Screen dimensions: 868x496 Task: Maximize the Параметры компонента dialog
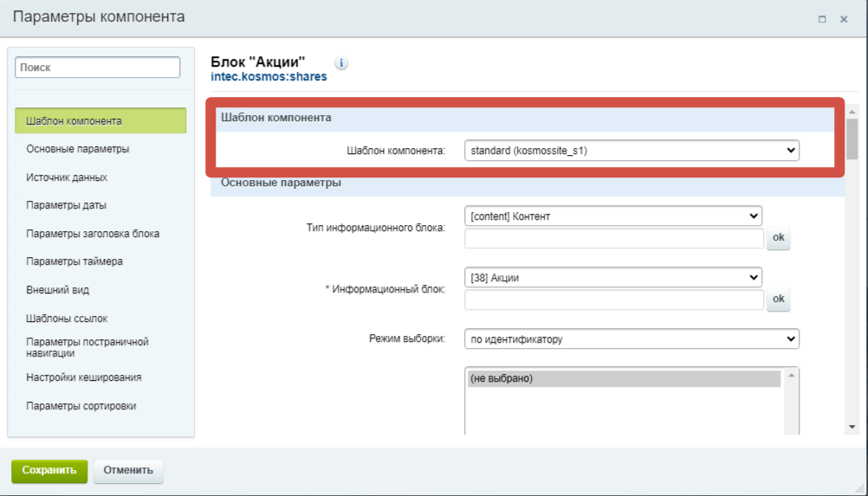tap(822, 19)
